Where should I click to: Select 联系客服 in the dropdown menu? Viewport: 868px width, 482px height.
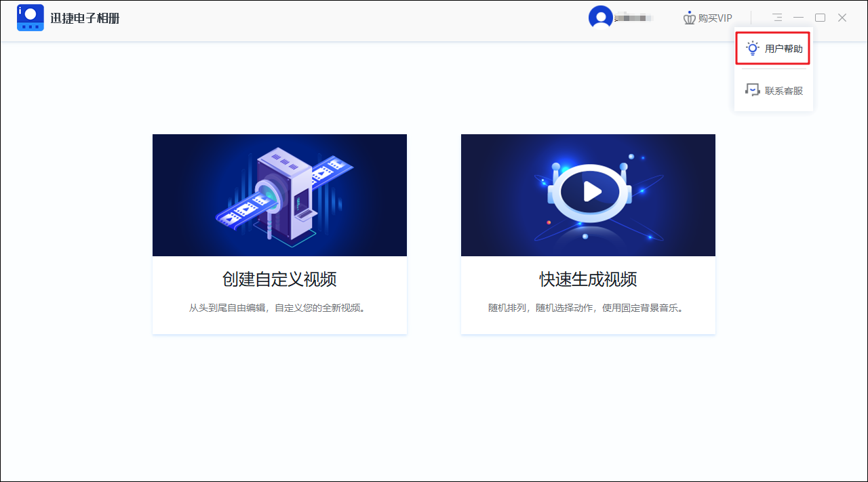pos(774,90)
